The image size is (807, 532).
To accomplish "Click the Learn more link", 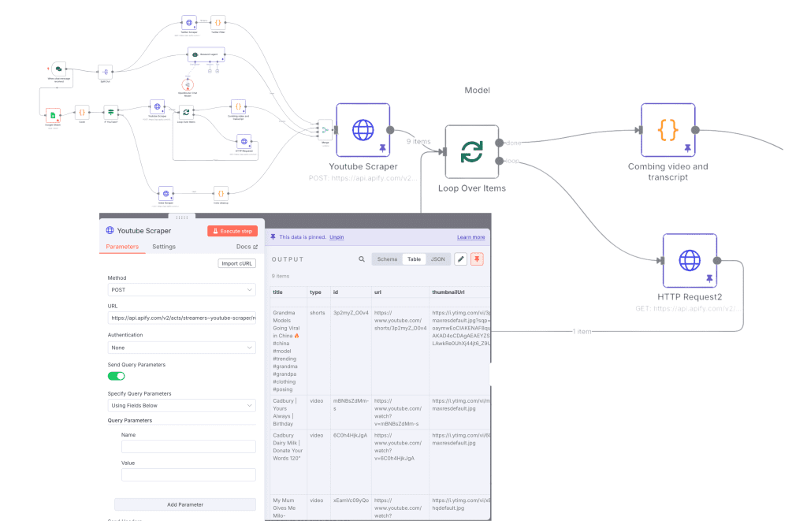I will point(471,237).
